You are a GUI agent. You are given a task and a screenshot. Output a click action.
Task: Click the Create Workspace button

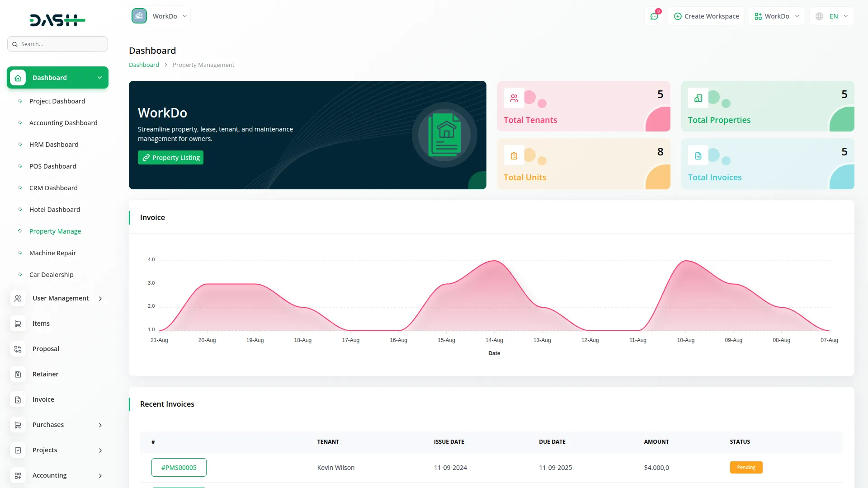coord(706,16)
